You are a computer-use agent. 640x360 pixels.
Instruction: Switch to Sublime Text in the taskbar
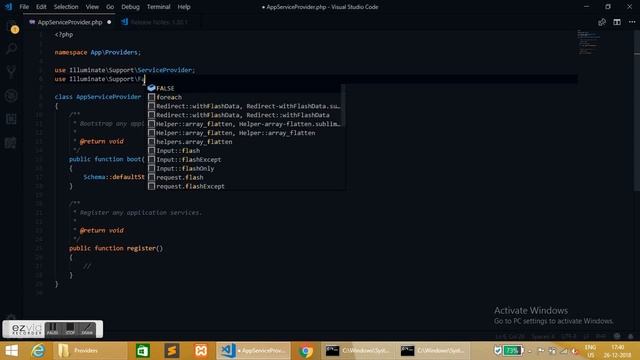tap(172, 351)
